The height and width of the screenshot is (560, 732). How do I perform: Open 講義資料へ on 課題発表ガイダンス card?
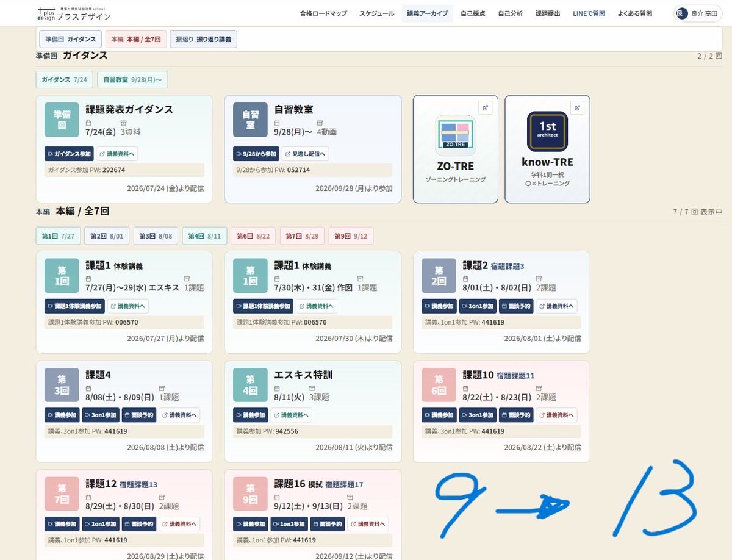pyautogui.click(x=117, y=154)
